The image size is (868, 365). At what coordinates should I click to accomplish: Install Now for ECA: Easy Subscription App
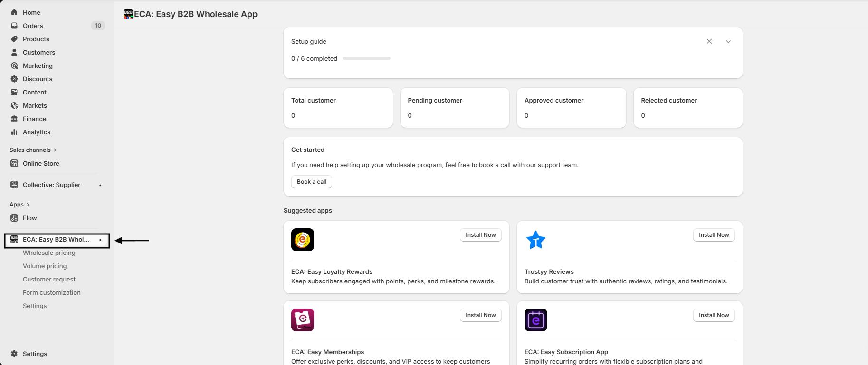click(x=714, y=315)
